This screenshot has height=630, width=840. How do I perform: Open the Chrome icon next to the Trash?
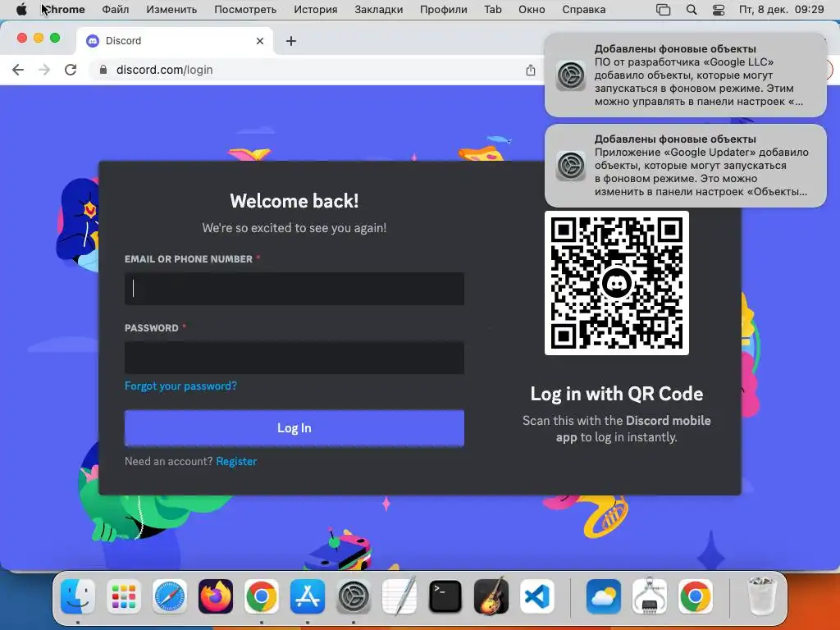[x=696, y=596]
